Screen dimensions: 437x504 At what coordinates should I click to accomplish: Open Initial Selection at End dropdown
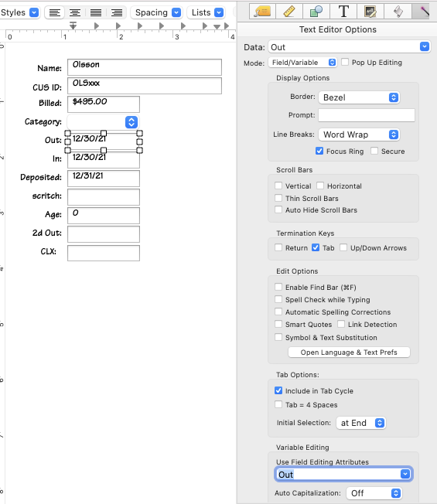tap(360, 423)
